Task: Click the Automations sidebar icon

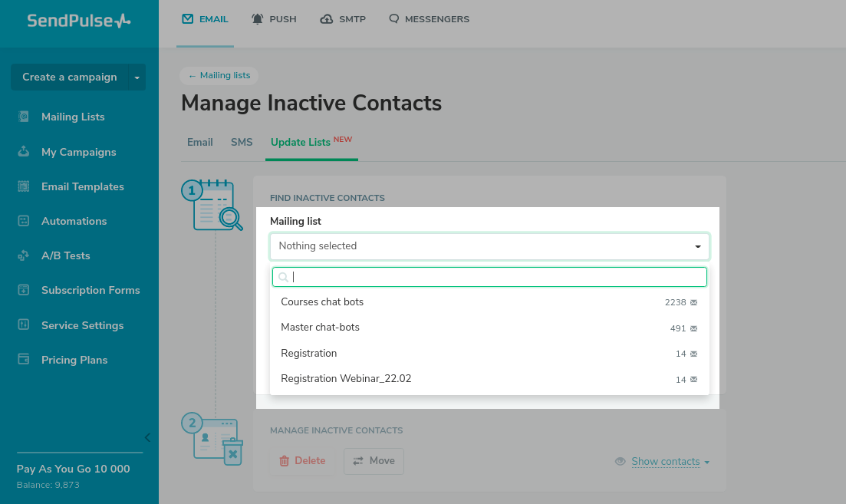Action: coord(24,221)
